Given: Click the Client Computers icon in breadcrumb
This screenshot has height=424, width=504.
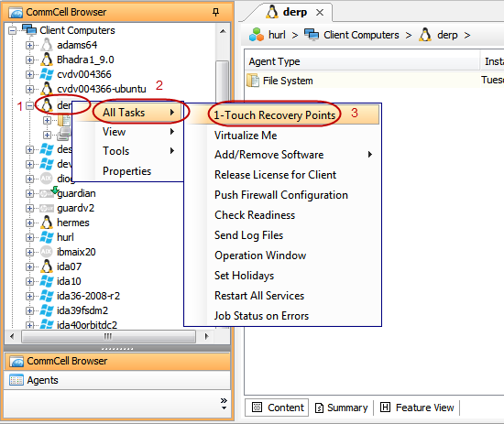Looking at the screenshot, I should click(x=312, y=35).
